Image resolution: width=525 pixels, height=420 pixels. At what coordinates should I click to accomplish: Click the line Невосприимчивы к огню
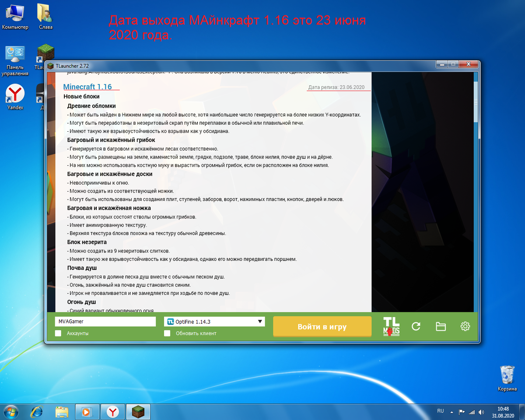pyautogui.click(x=98, y=182)
